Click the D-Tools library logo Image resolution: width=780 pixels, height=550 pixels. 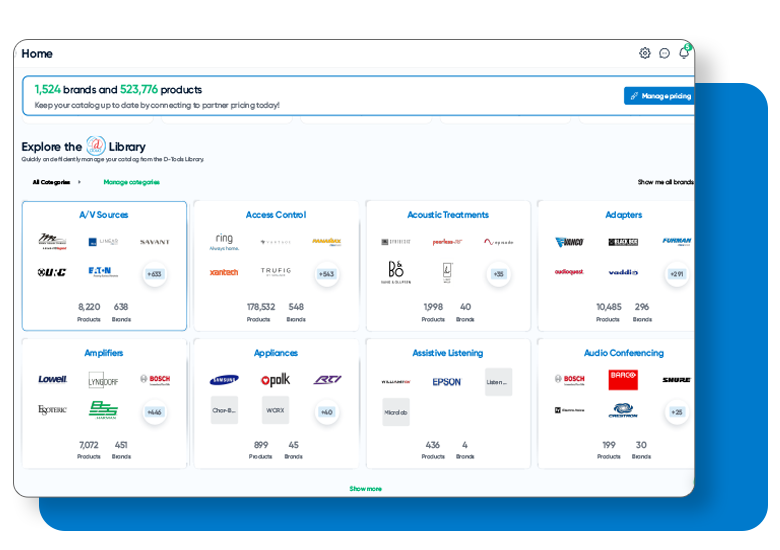(x=96, y=146)
